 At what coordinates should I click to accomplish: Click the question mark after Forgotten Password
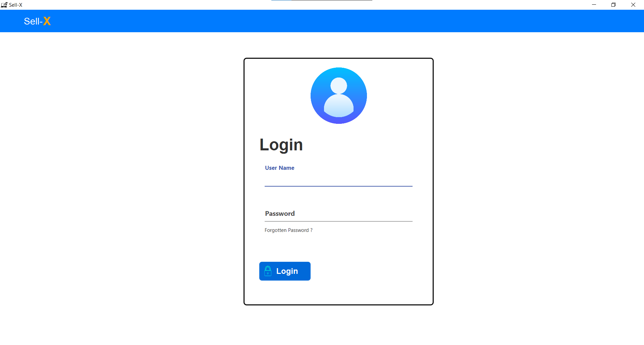click(x=311, y=230)
